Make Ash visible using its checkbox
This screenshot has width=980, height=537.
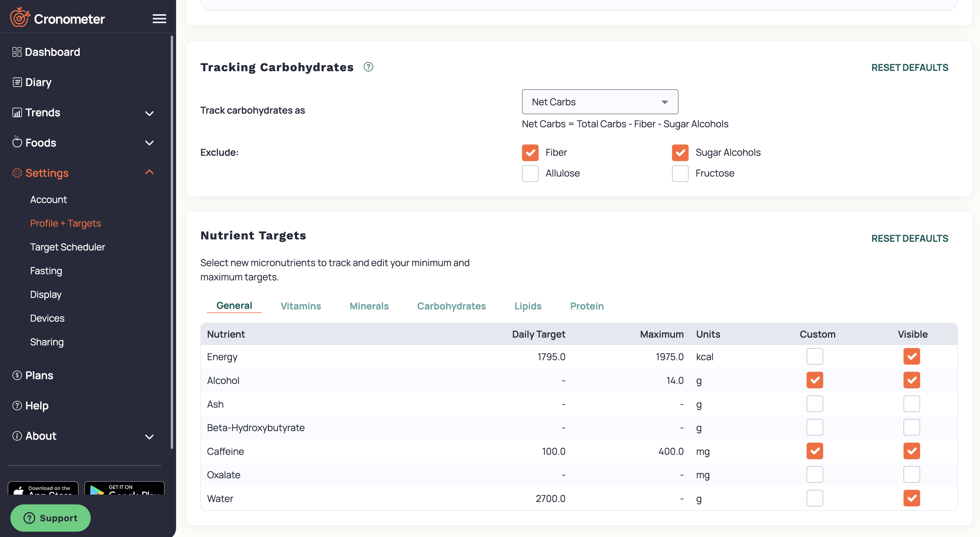(912, 404)
